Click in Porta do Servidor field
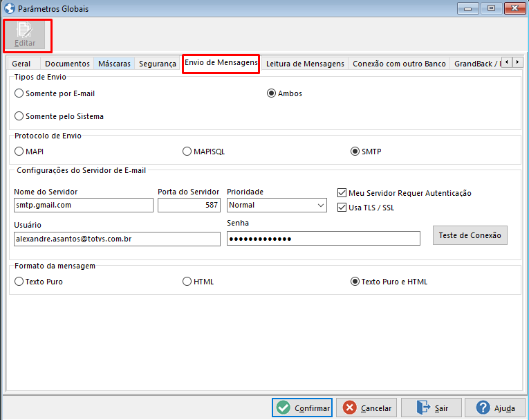529x420 pixels. 189,205
